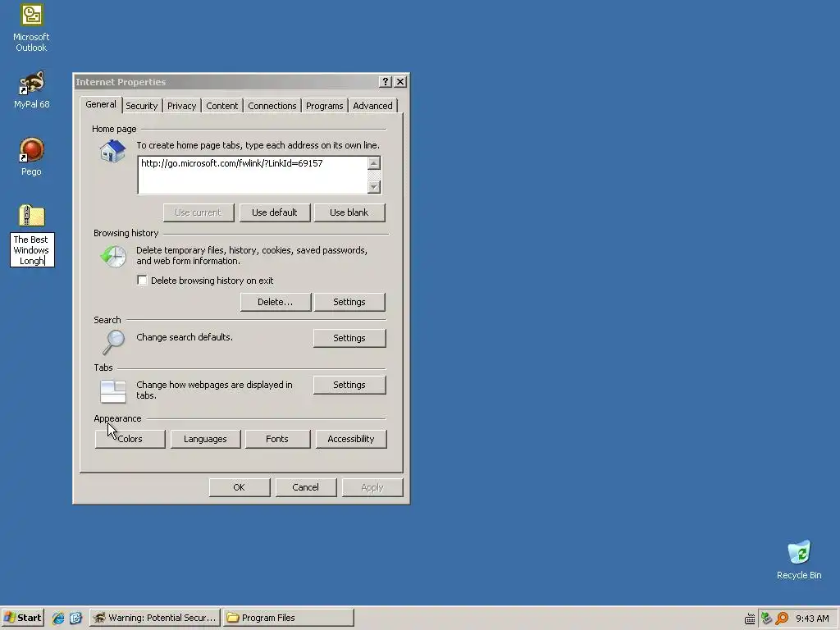The width and height of the screenshot is (840, 630).
Task: Click the home page house icon
Action: click(112, 151)
